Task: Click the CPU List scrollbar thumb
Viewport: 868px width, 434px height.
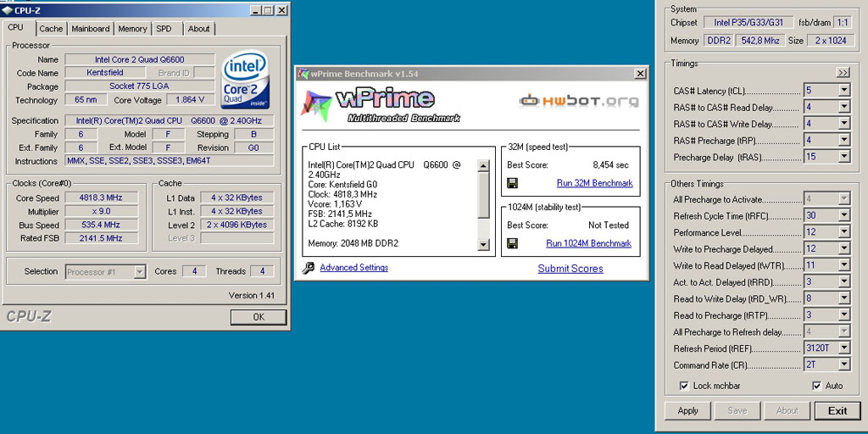Action: pyautogui.click(x=483, y=195)
